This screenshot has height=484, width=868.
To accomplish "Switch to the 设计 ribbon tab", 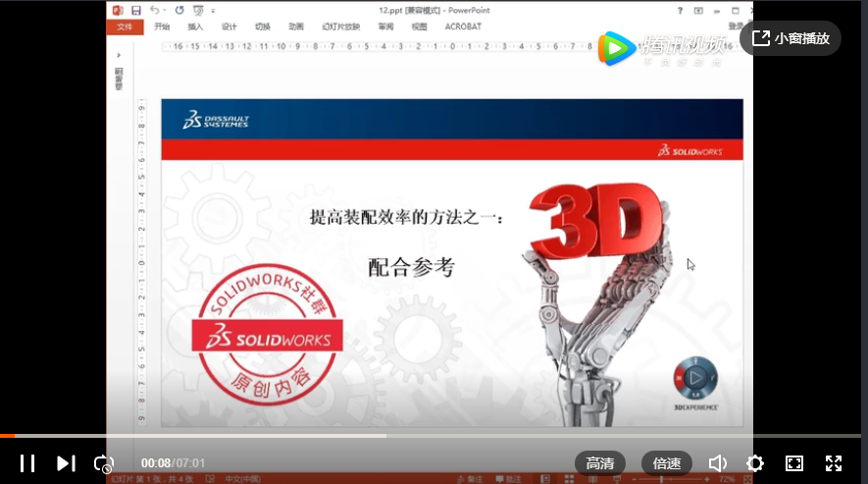I will pyautogui.click(x=229, y=27).
